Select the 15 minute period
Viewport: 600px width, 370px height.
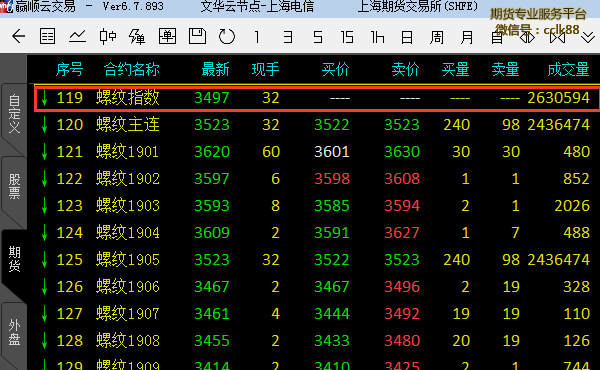coord(347,37)
